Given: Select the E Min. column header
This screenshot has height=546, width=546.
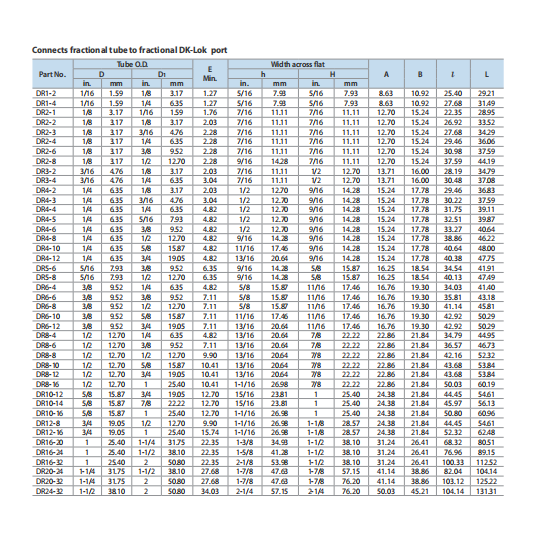Looking at the screenshot, I should (210, 74).
